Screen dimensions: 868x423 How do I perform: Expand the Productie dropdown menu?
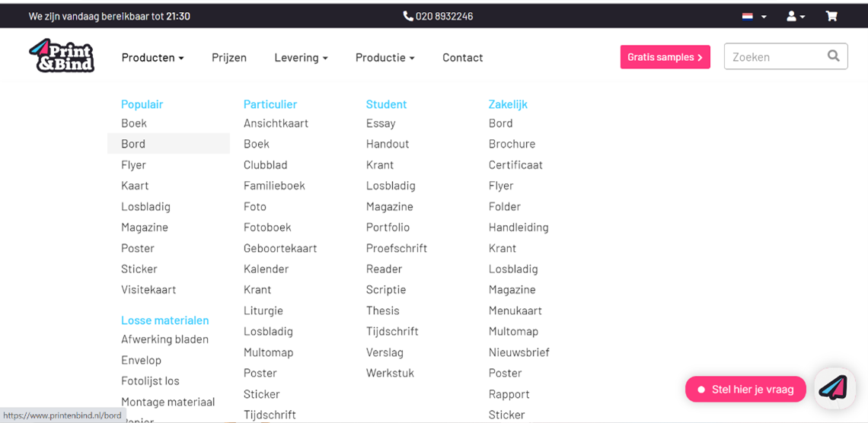tap(385, 58)
